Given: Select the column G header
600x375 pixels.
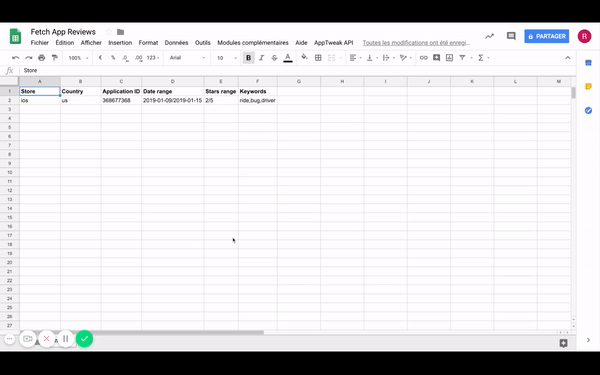Looking at the screenshot, I should coord(299,81).
